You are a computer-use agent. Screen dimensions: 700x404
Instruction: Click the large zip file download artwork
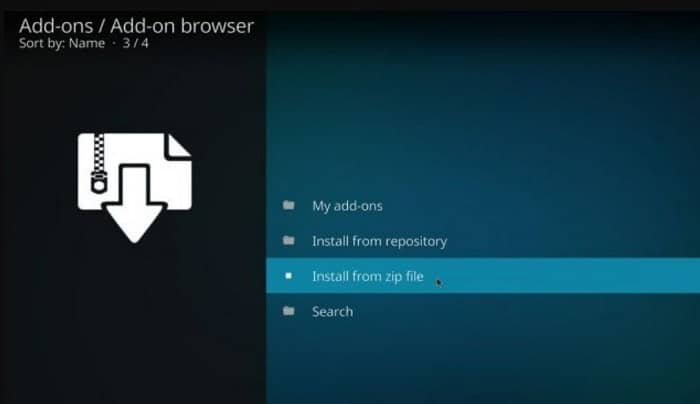134,187
